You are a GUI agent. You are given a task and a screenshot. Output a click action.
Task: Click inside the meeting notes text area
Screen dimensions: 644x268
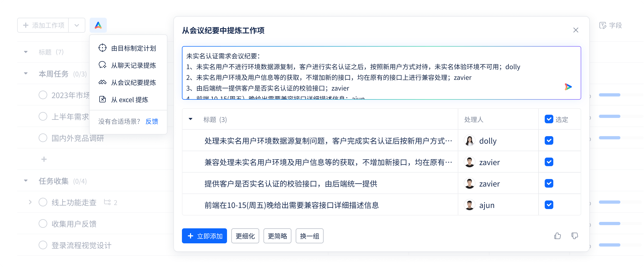349,72
